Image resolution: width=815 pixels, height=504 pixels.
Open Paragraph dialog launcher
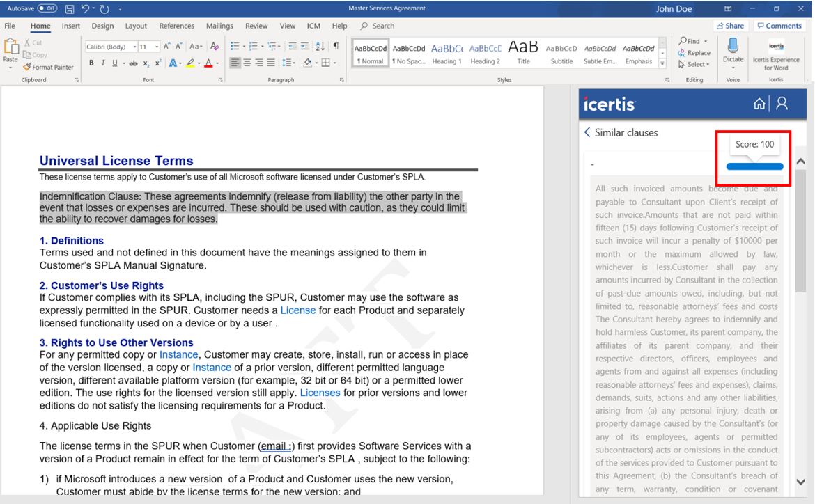coord(341,80)
